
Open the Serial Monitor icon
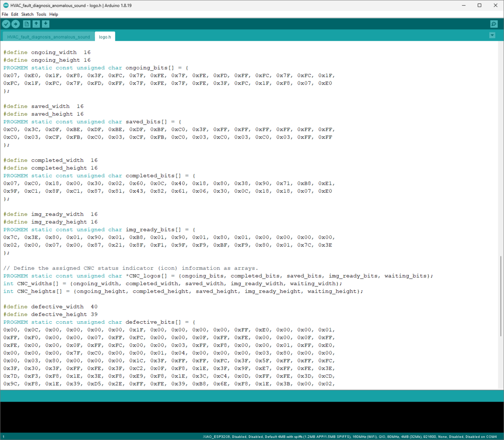point(494,24)
